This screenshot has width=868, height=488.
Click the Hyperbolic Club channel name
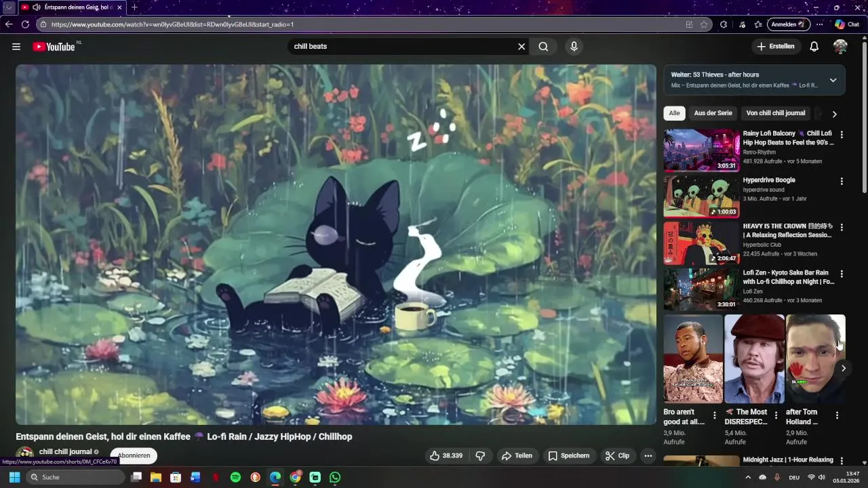762,245
